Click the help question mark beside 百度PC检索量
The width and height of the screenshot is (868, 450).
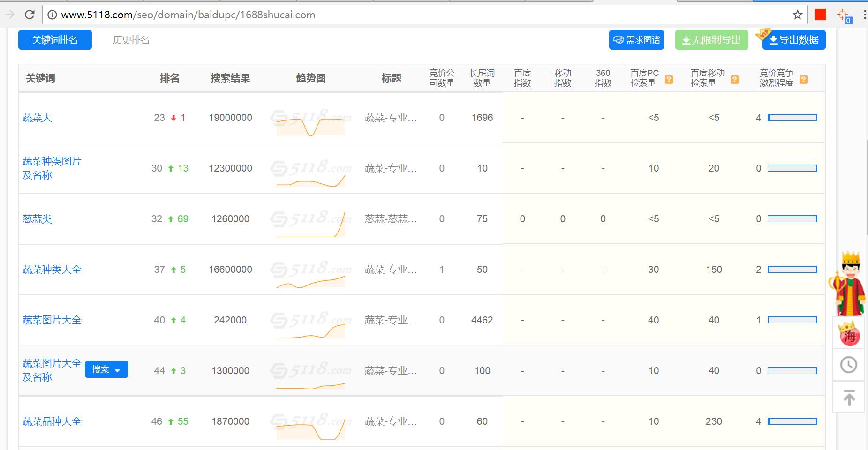[669, 79]
